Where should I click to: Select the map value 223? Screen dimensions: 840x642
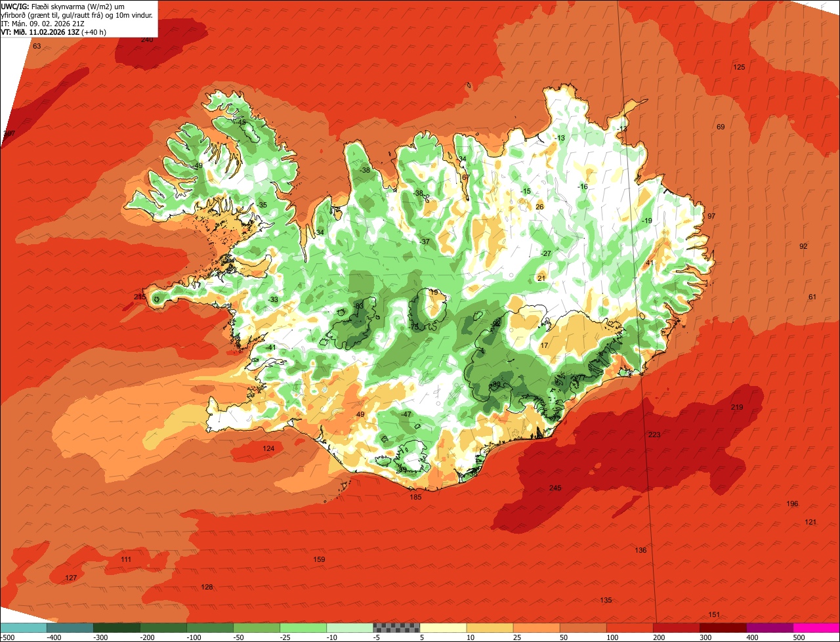(654, 435)
